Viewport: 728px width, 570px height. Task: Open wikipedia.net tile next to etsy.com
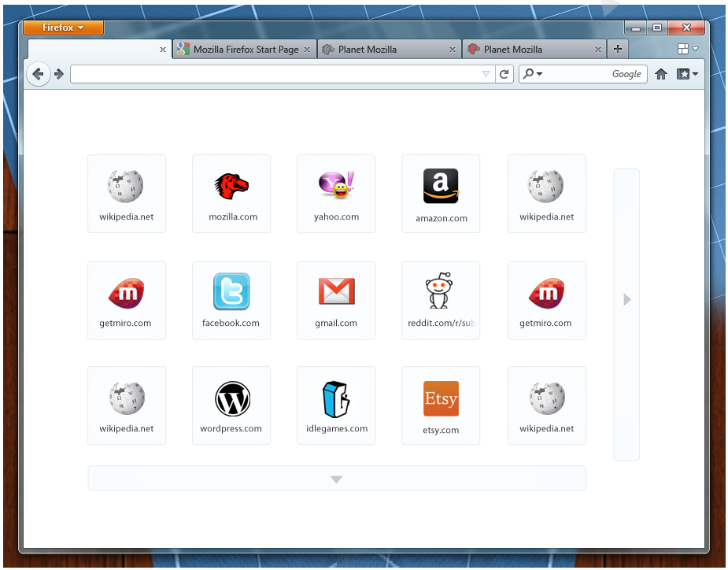547,405
